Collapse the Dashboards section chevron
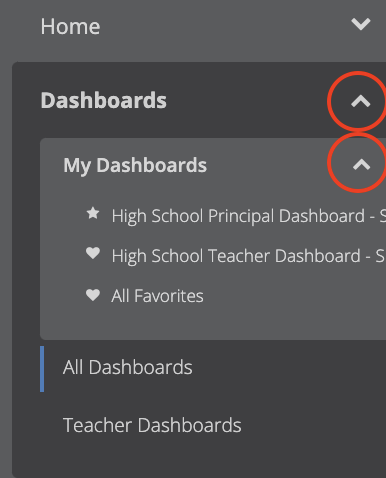This screenshot has width=386, height=478. (x=361, y=101)
